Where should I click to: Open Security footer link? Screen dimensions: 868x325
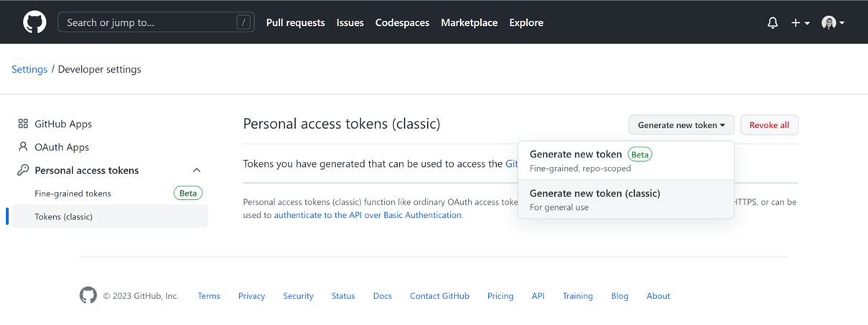click(298, 296)
